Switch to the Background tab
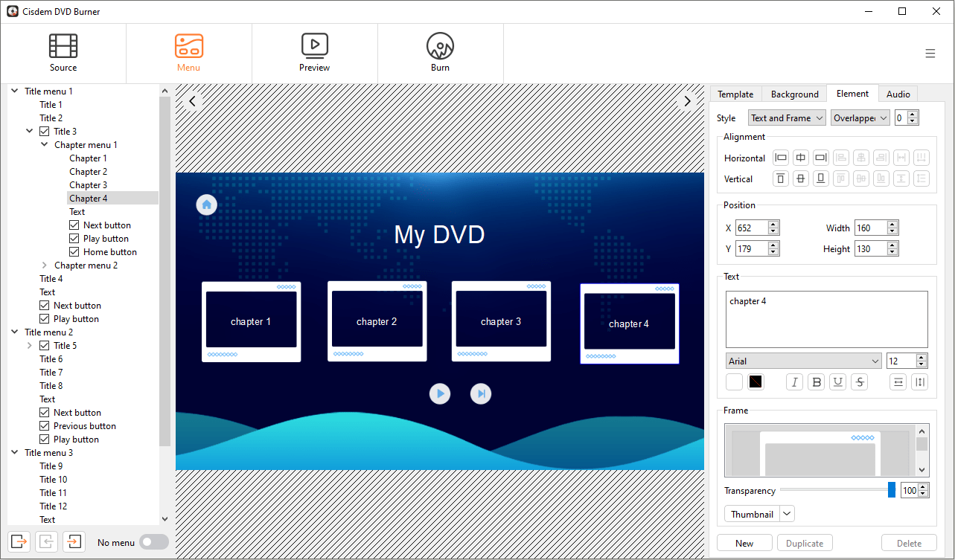This screenshot has height=560, width=955. [x=794, y=94]
